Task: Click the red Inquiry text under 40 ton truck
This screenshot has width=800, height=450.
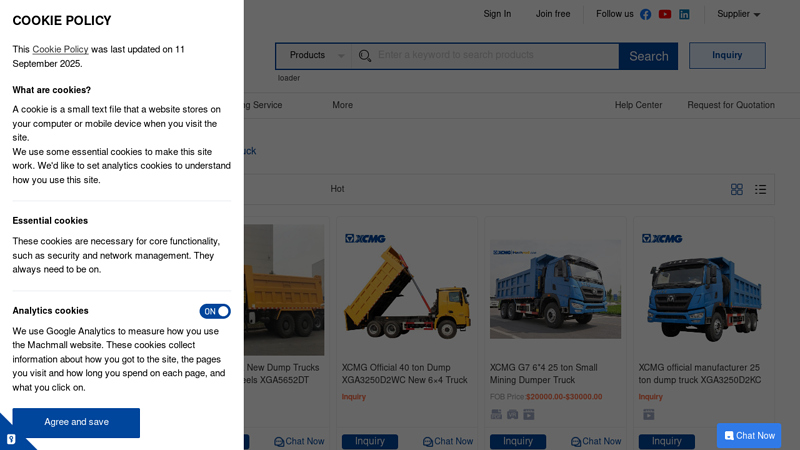Action: pyautogui.click(x=354, y=396)
